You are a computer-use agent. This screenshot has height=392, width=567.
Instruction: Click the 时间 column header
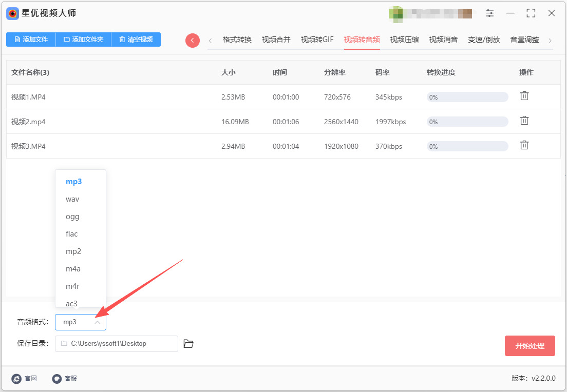click(280, 72)
